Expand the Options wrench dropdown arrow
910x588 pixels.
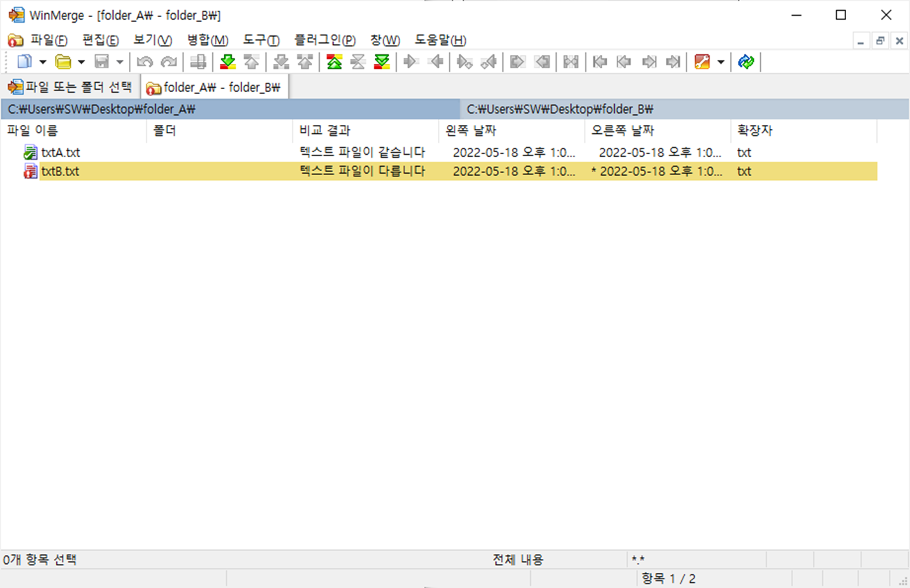coord(721,62)
